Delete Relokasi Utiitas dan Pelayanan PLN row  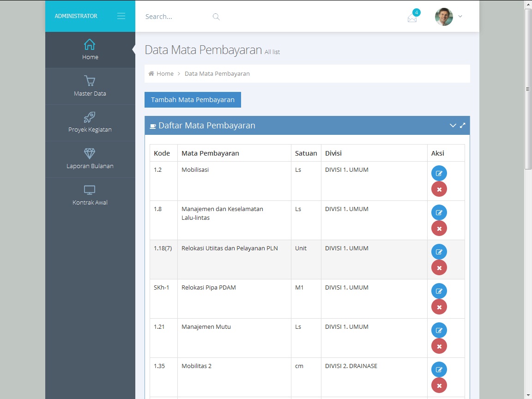[439, 268]
